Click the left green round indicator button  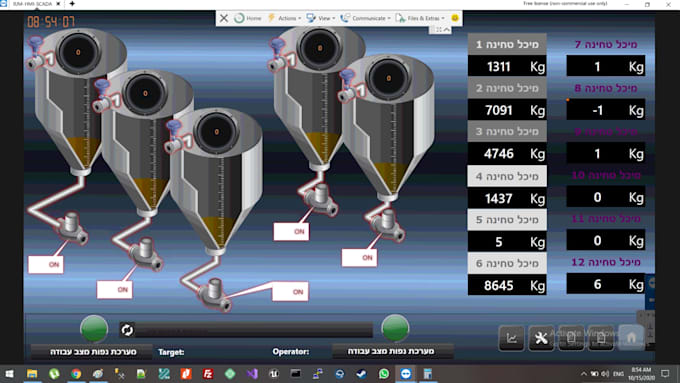pos(94,328)
